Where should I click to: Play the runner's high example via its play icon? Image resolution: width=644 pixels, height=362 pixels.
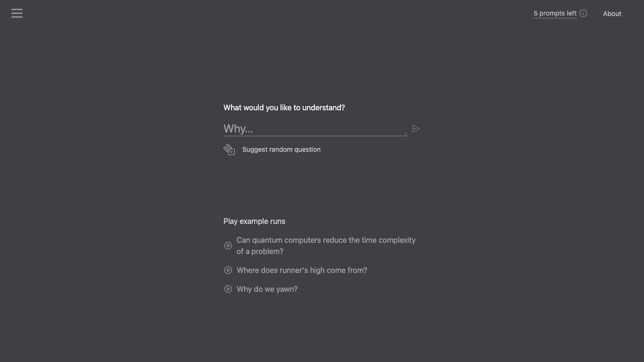tap(228, 270)
